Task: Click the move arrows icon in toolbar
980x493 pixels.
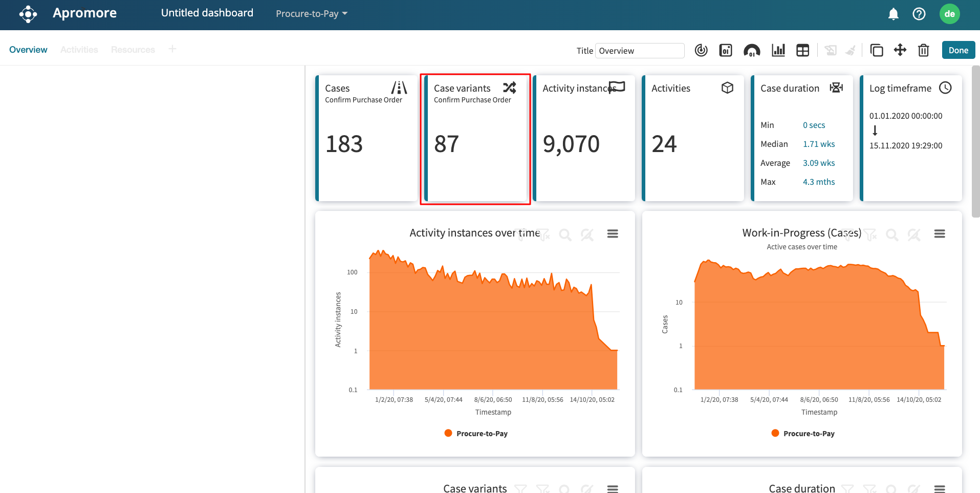Action: click(x=900, y=50)
